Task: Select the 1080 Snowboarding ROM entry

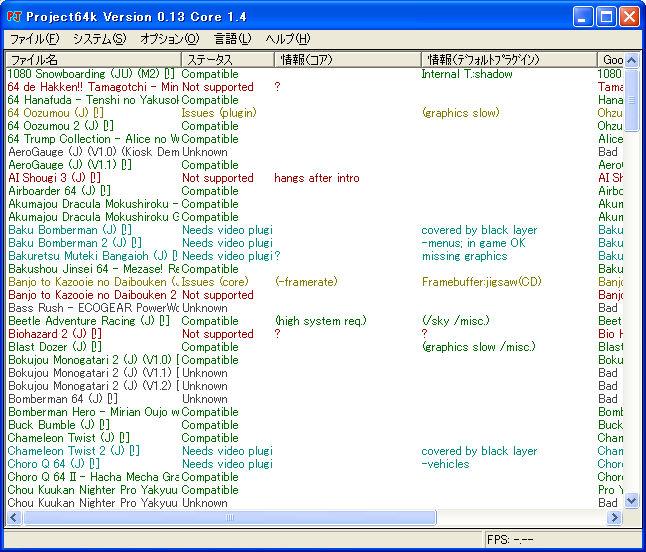Action: tap(90, 74)
